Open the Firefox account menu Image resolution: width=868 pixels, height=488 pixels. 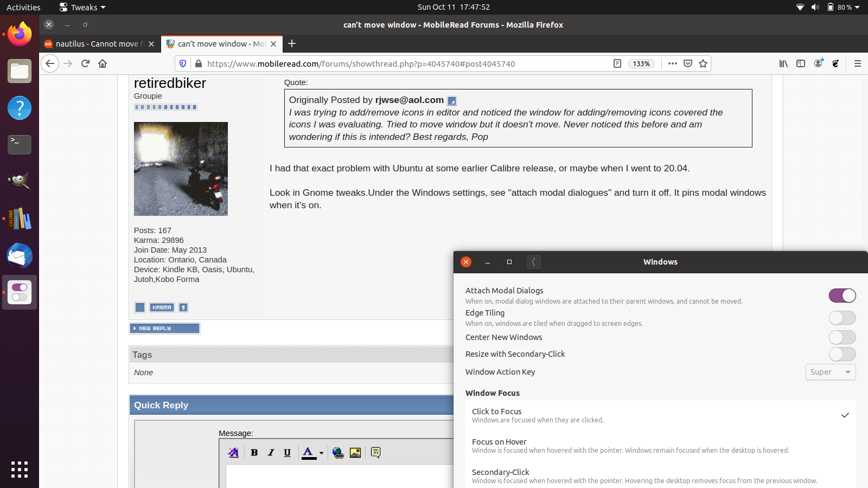point(818,63)
